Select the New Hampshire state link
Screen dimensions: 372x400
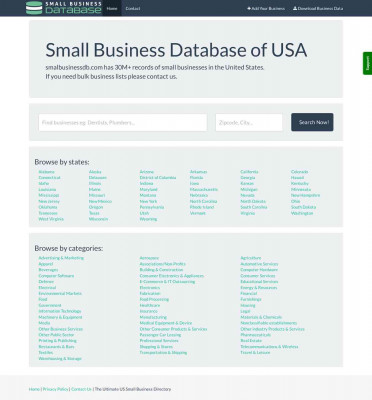click(305, 195)
